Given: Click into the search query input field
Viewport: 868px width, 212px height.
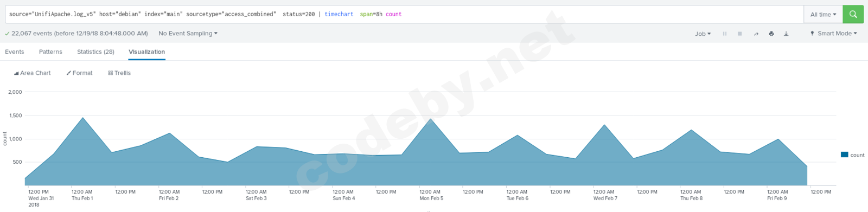Looking at the screenshot, I should tap(404, 15).
